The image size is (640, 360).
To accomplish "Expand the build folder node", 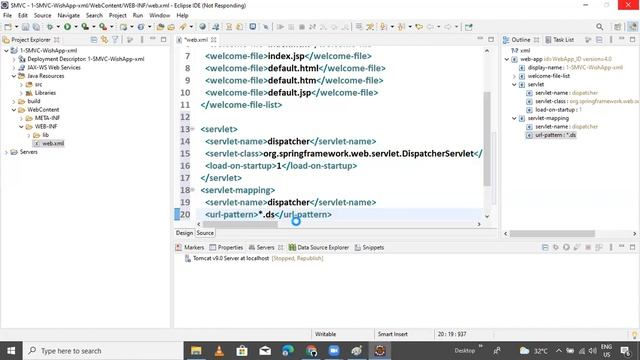I will [x=14, y=101].
